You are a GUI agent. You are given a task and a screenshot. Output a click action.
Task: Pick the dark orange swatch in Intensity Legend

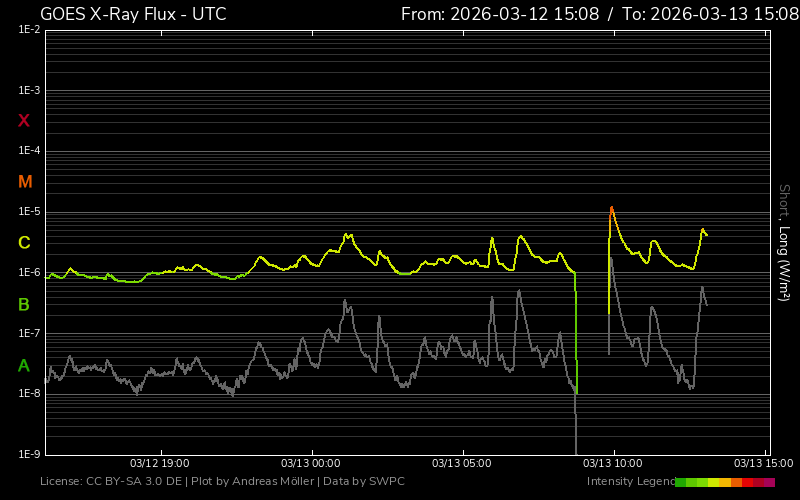[736, 482]
